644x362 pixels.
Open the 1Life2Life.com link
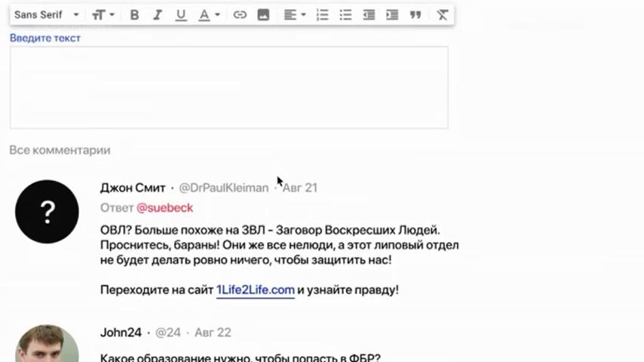[x=256, y=290]
